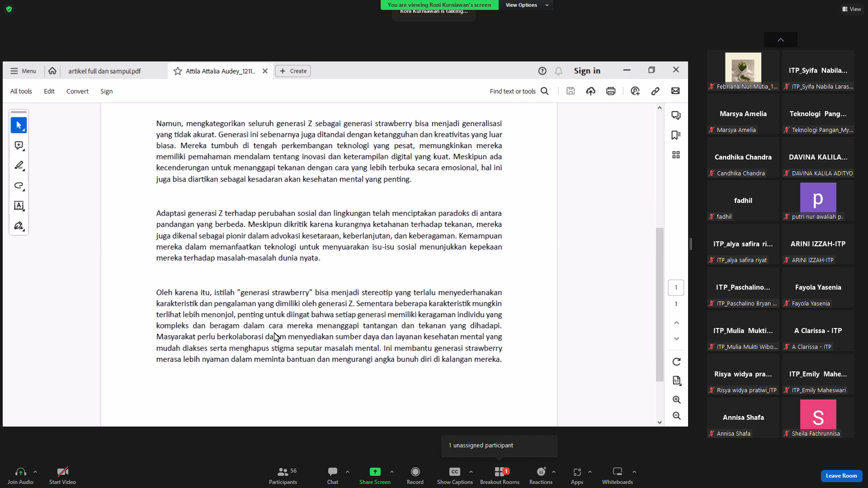Click the page display settings icon
The image size is (868, 488).
pos(676,380)
